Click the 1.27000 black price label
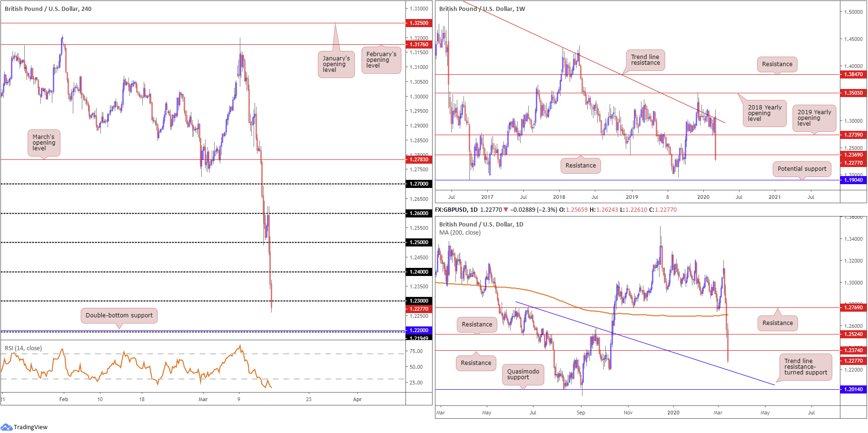The image size is (868, 433). click(x=419, y=184)
